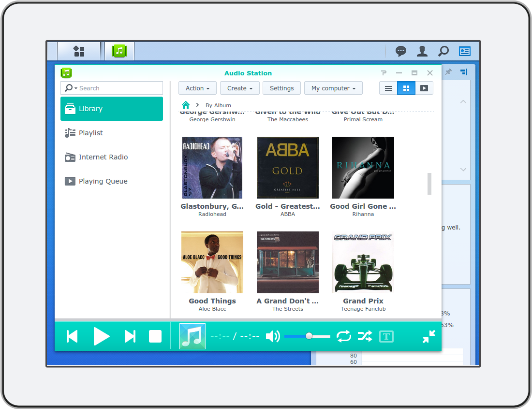The width and height of the screenshot is (532, 416).
Task: Click the By Album breadcrumb
Action: [218, 105]
